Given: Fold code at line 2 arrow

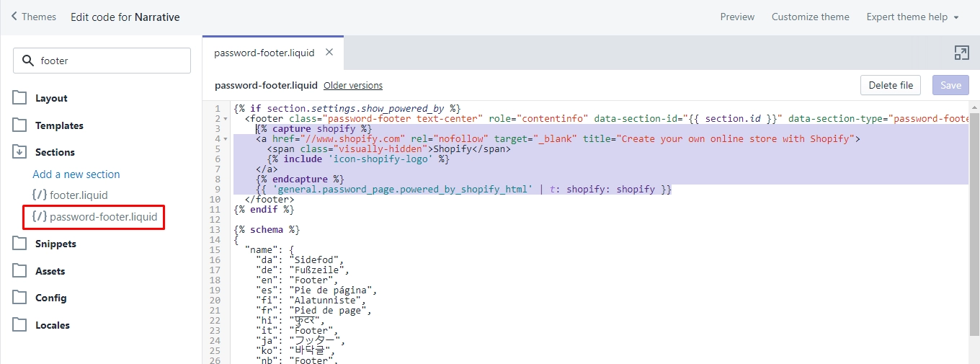Looking at the screenshot, I should 226,118.
